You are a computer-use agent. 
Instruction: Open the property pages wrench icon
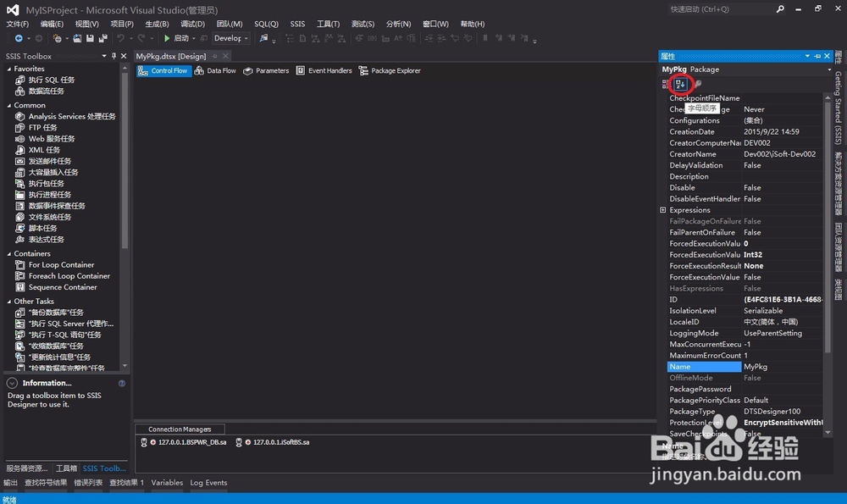click(x=697, y=84)
